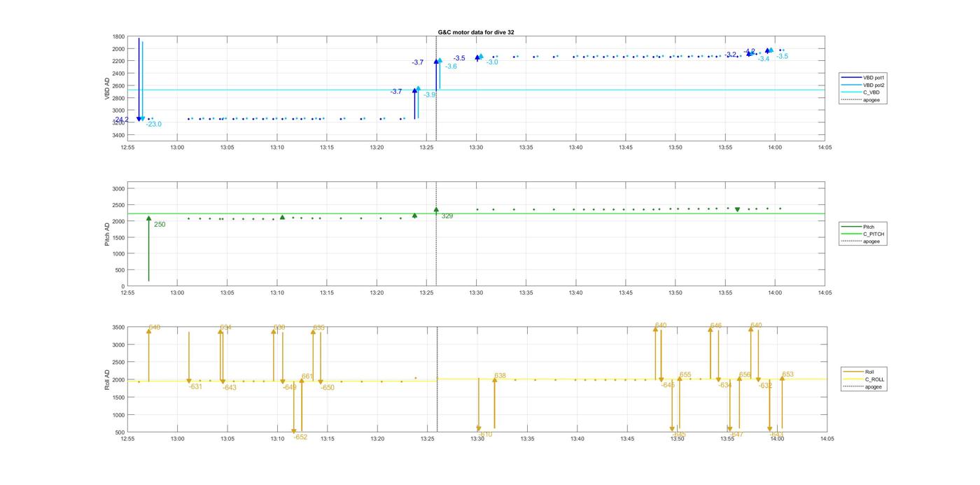
Task: Click the '12:55' tick under the Pitch plot
Action: (127, 293)
